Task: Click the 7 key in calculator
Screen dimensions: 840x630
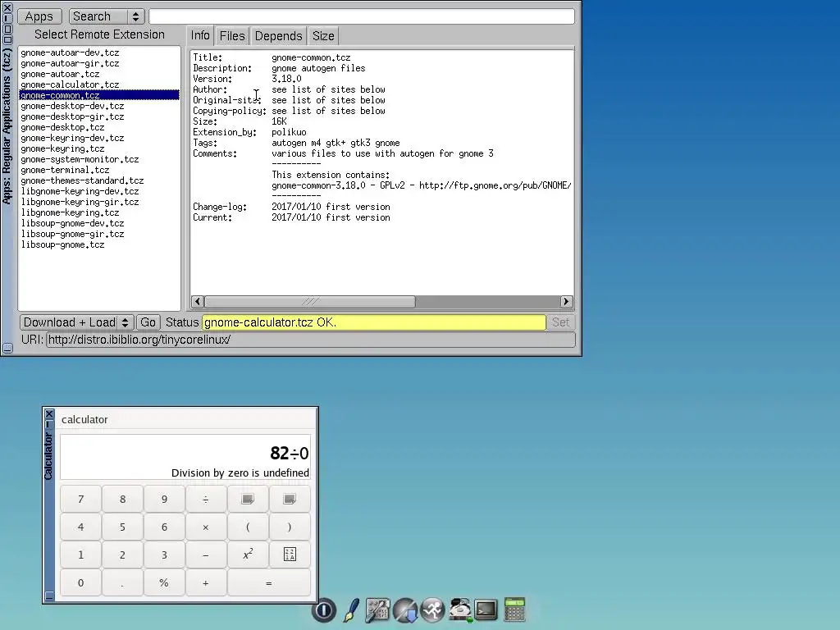Action: coord(81,500)
